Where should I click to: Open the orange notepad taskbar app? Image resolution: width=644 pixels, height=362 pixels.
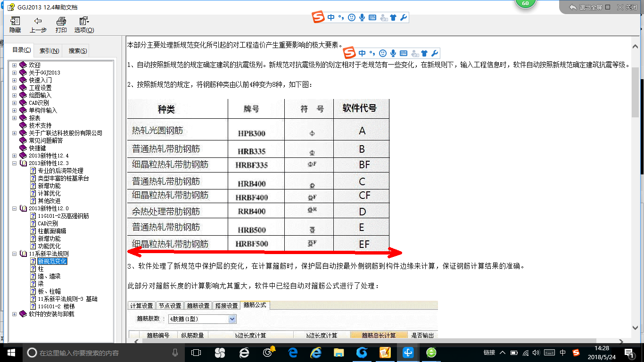click(x=385, y=352)
